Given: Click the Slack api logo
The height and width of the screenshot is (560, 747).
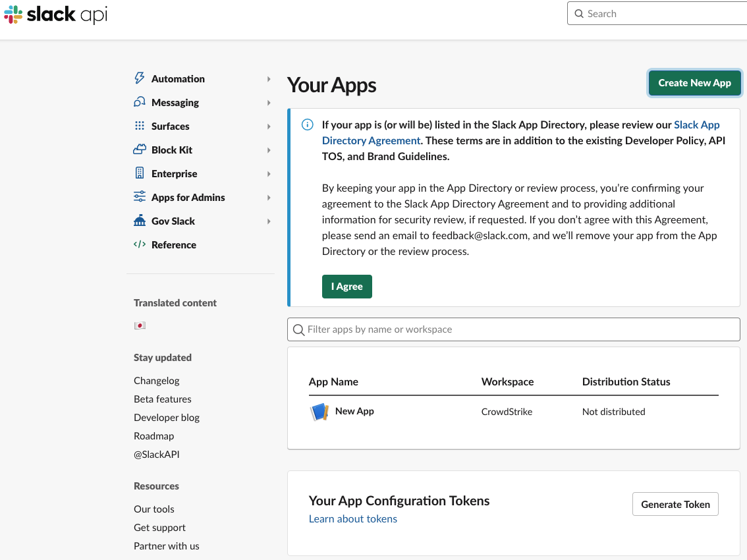Looking at the screenshot, I should click(55, 14).
